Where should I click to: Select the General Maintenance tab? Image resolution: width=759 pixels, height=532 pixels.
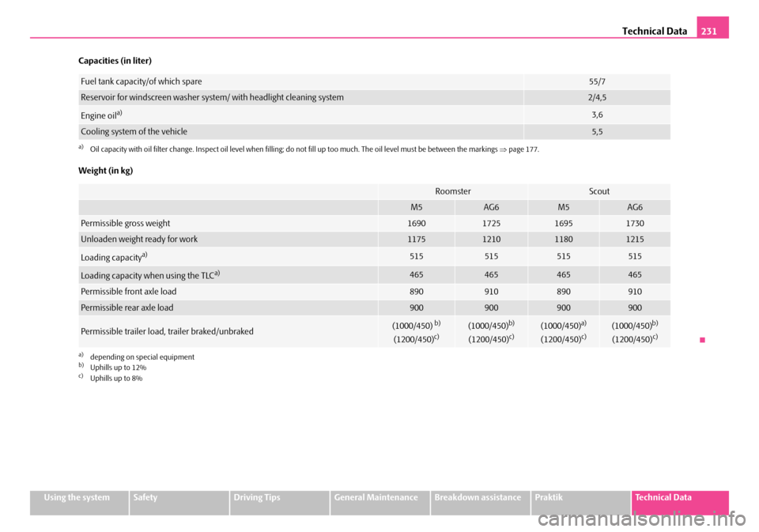[x=380, y=503]
